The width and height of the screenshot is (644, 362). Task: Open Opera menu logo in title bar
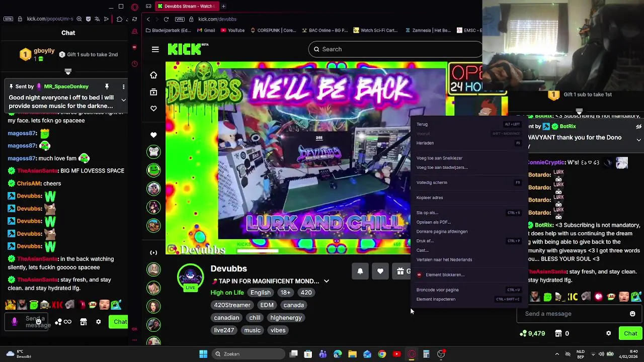[134, 7]
